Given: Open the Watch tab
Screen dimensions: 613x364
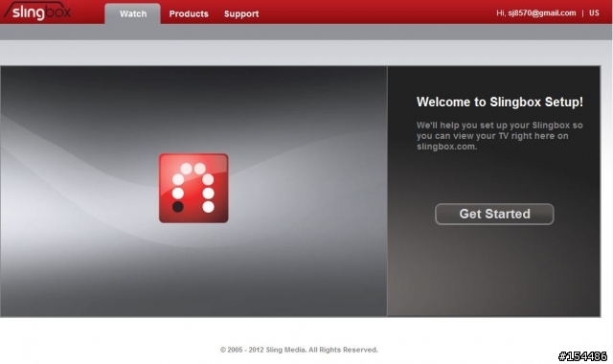Looking at the screenshot, I should click(x=133, y=13).
